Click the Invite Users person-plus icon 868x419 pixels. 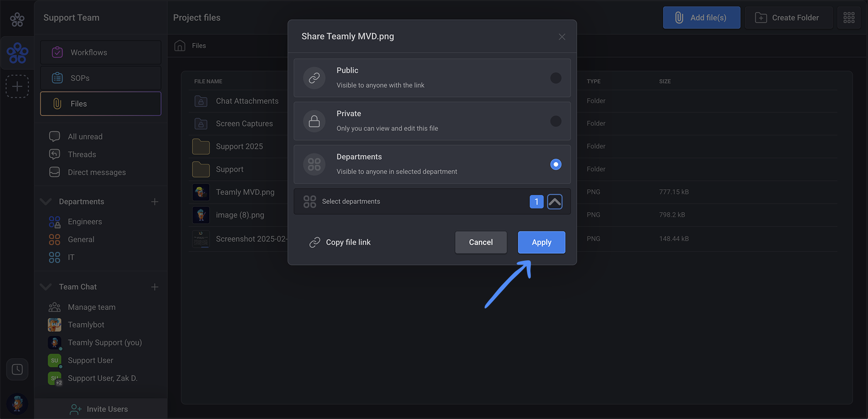tap(76, 409)
